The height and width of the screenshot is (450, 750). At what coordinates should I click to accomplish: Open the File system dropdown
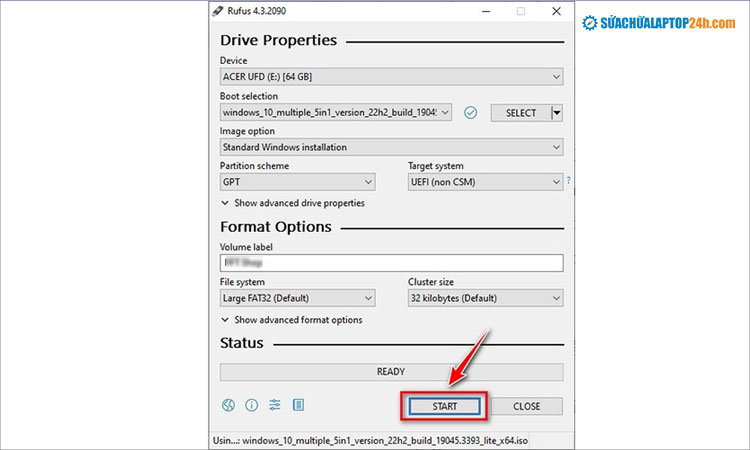[x=297, y=298]
